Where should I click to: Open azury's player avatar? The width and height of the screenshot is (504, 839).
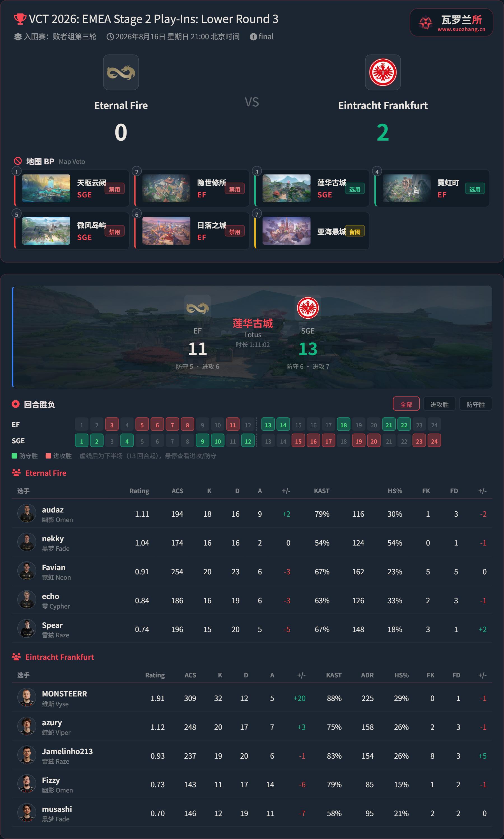(27, 726)
